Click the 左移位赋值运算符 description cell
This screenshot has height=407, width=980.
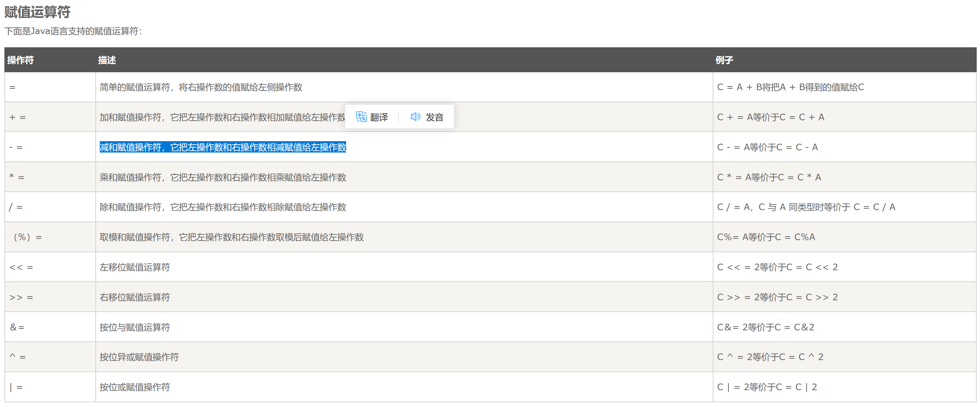[135, 267]
